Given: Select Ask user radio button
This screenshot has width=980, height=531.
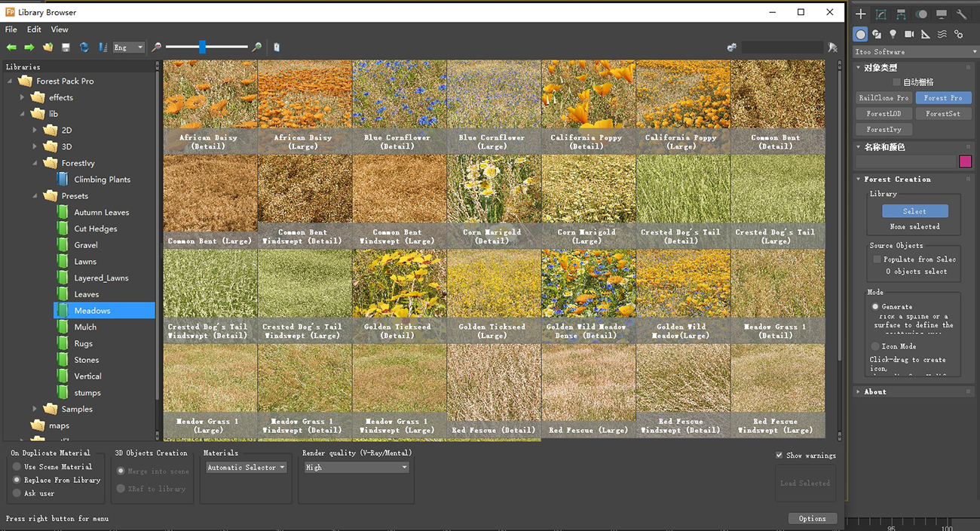Looking at the screenshot, I should (17, 493).
